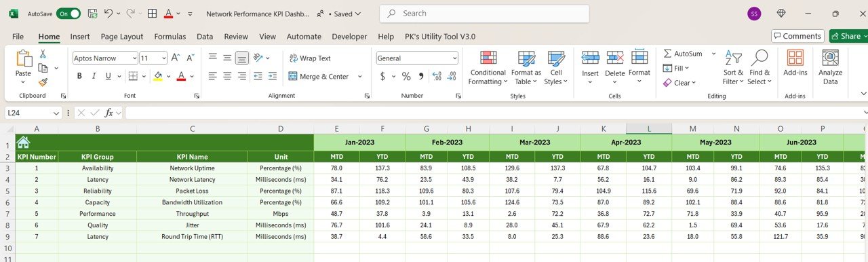Apply the yellow fill color
868x262 pixels.
coord(158,76)
